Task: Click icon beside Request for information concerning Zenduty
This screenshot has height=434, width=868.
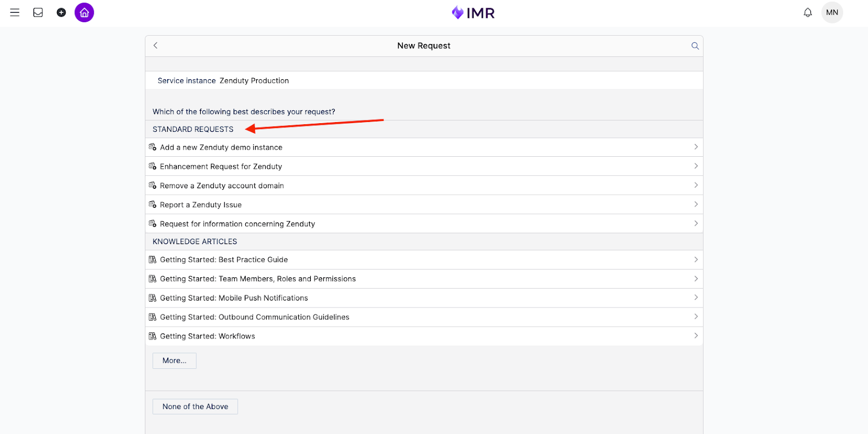Action: coord(152,224)
